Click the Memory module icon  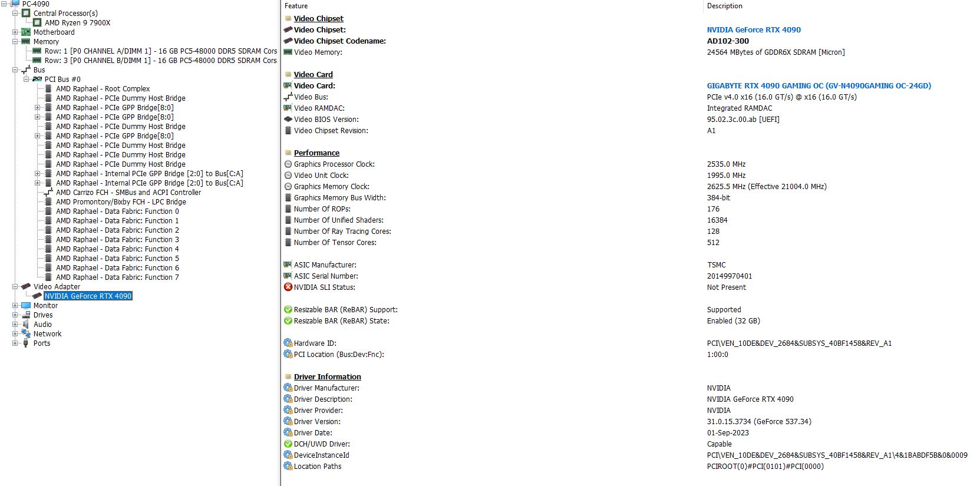26,41
